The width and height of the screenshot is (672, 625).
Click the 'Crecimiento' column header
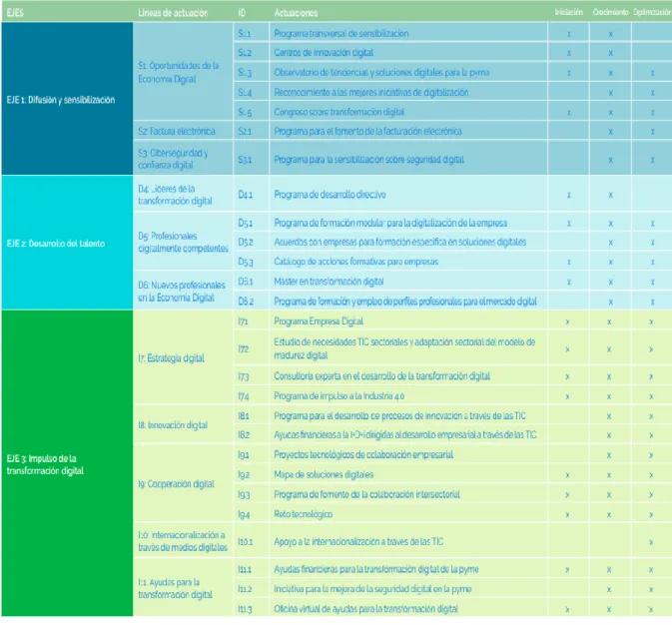tap(610, 12)
